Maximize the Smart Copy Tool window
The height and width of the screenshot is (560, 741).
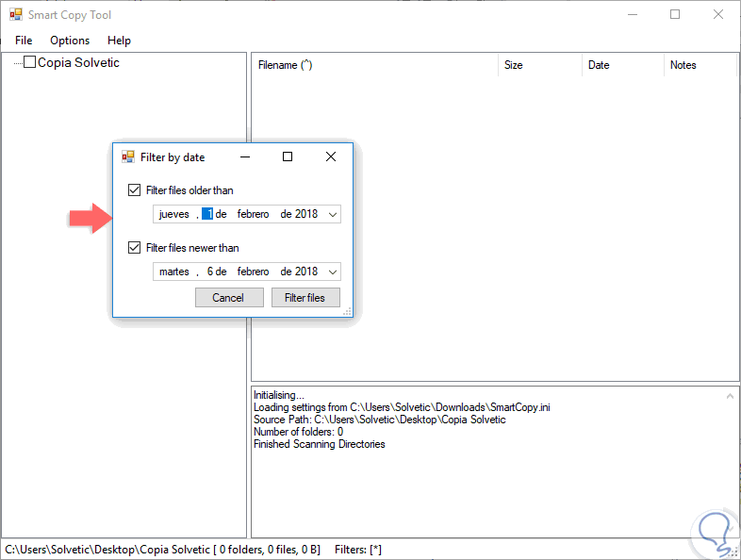(675, 15)
